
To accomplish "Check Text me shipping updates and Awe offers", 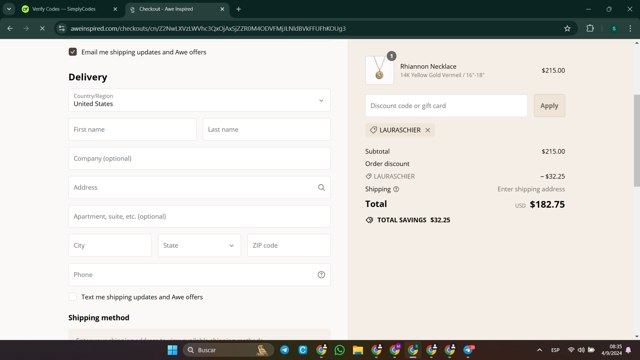I will [x=73, y=297].
